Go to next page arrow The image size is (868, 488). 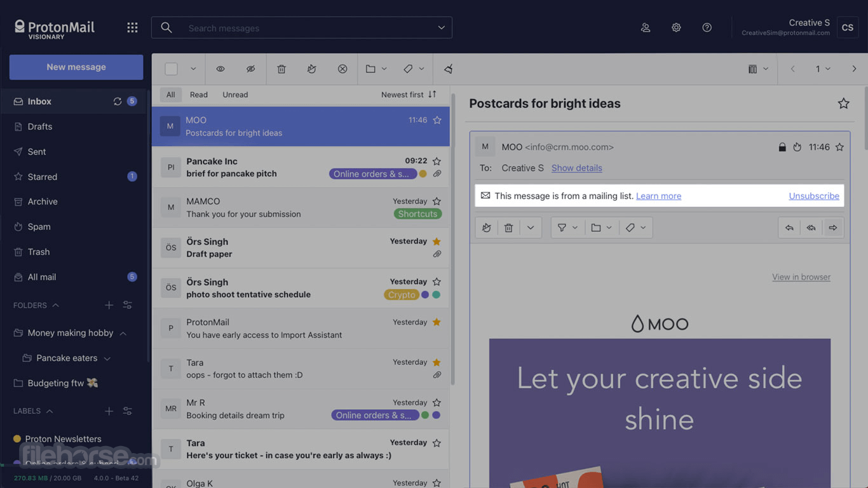[854, 69]
